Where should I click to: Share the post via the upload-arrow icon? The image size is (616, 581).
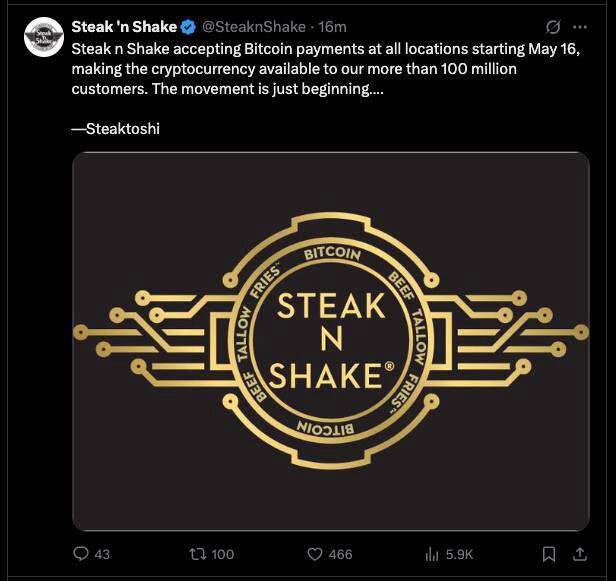pyautogui.click(x=580, y=554)
